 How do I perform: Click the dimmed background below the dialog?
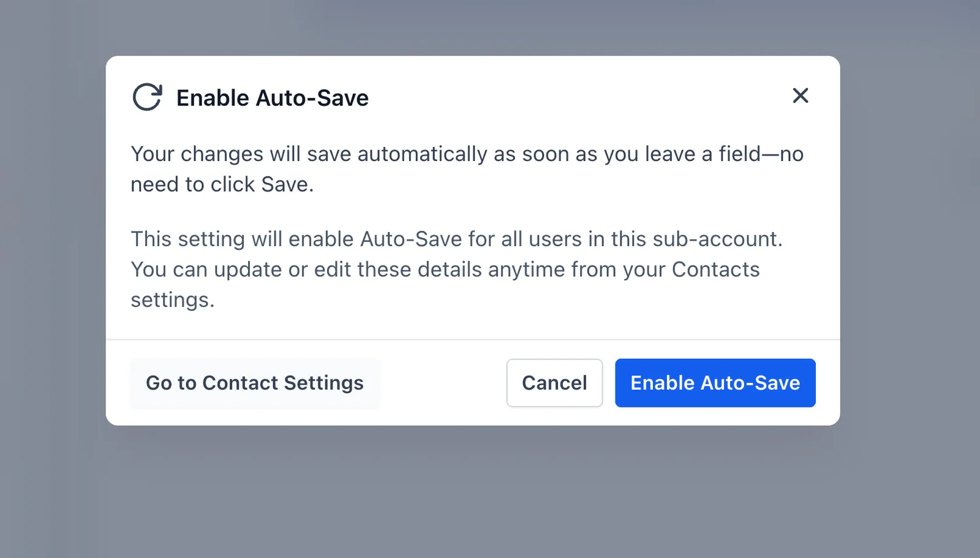click(x=473, y=490)
